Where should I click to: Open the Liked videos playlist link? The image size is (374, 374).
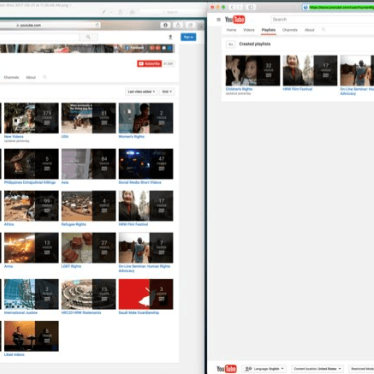pyautogui.click(x=14, y=355)
